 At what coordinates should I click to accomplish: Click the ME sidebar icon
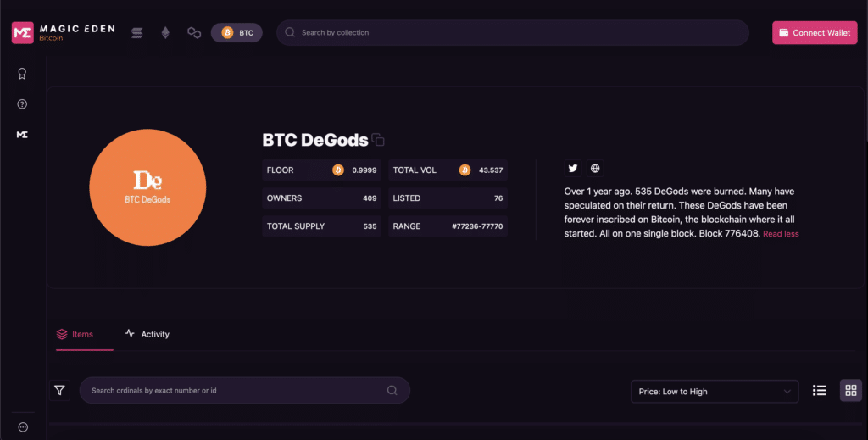point(22,135)
